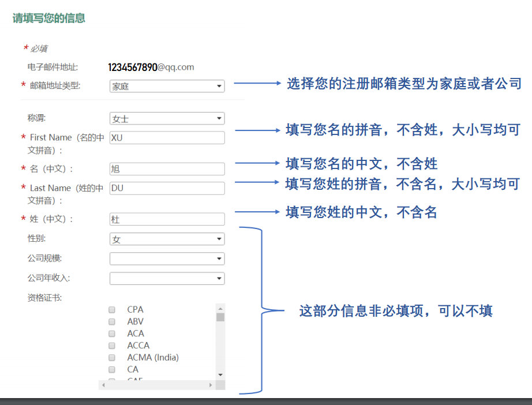
Task: Focus the 名（中文）field containing 旭
Action: 167,169
